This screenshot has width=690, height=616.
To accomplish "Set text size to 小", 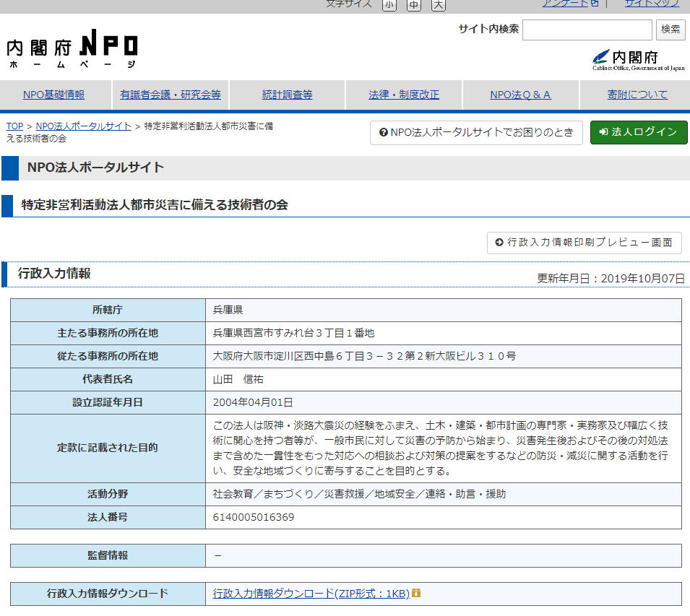I will (x=389, y=5).
